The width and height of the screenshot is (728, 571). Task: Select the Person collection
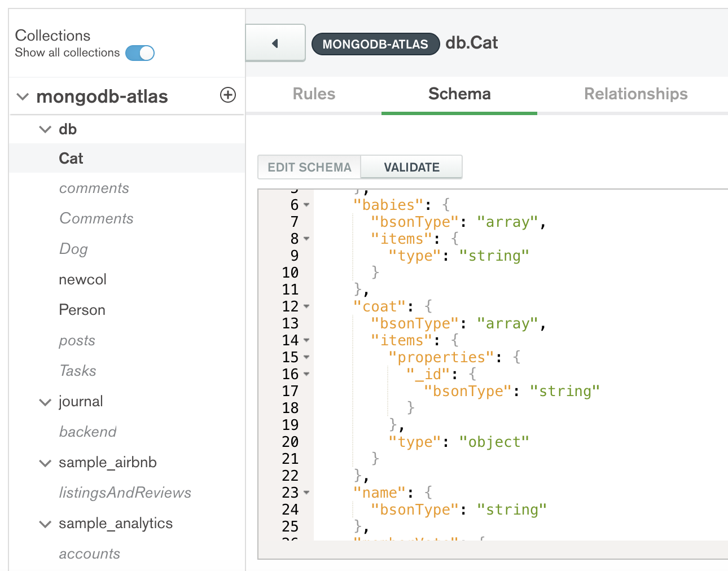82,310
